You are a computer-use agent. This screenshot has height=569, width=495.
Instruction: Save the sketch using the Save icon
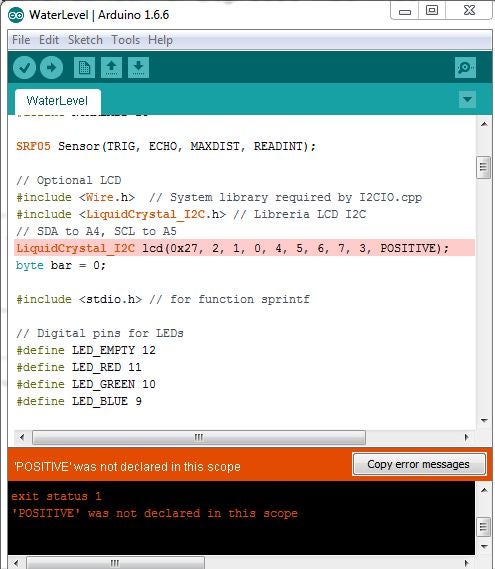tap(138, 67)
